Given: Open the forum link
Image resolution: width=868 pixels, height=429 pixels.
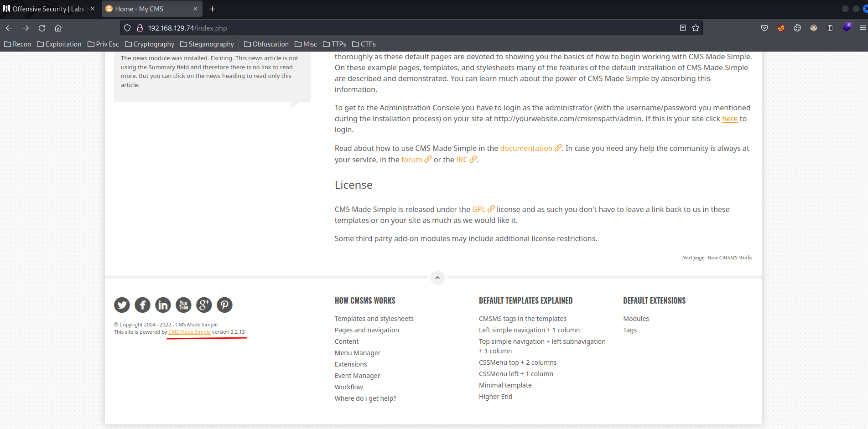Looking at the screenshot, I should [416, 160].
